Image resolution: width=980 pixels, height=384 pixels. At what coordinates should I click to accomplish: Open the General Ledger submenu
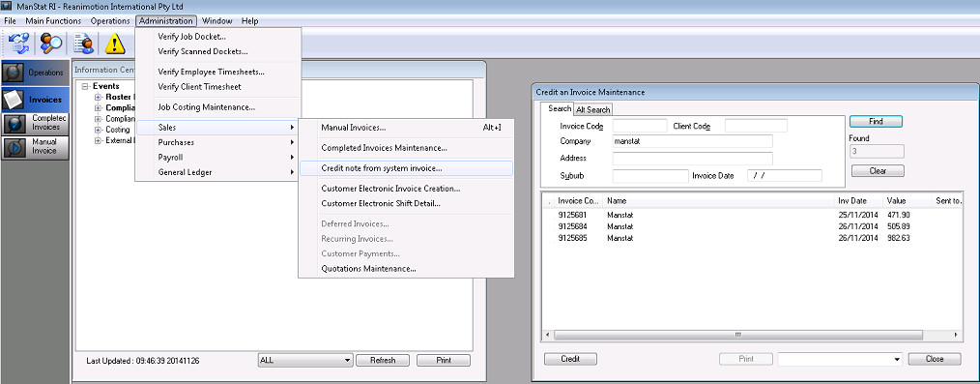(218, 172)
